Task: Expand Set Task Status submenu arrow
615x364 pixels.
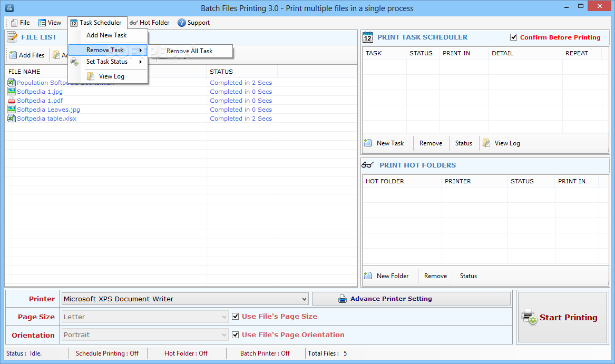Action: tap(140, 62)
